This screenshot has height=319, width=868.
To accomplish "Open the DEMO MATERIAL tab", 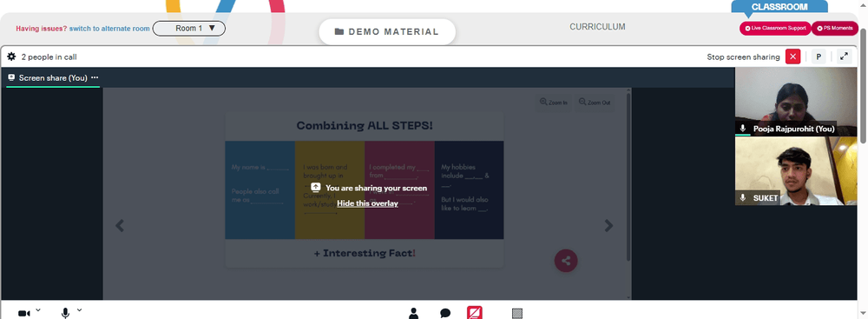I will [387, 31].
